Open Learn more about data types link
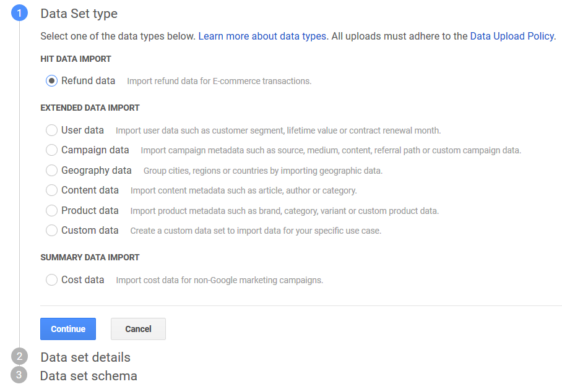The height and width of the screenshot is (392, 562). tap(262, 36)
